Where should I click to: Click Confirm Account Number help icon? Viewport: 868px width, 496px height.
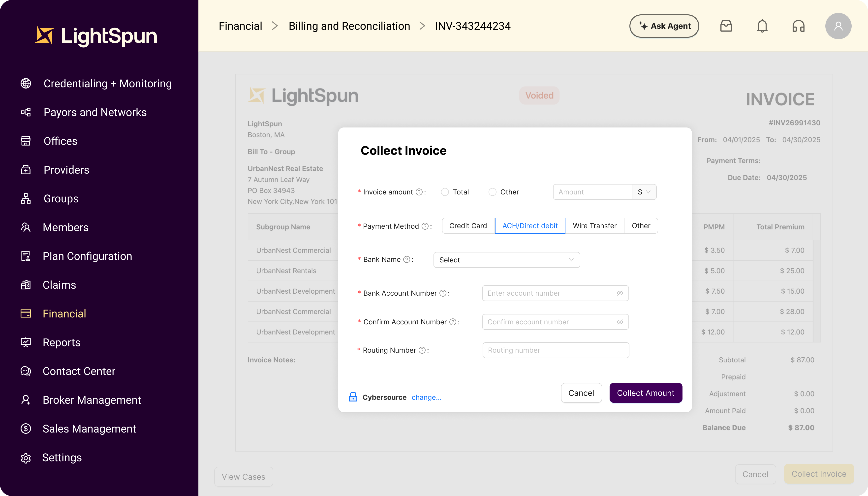[452, 322]
